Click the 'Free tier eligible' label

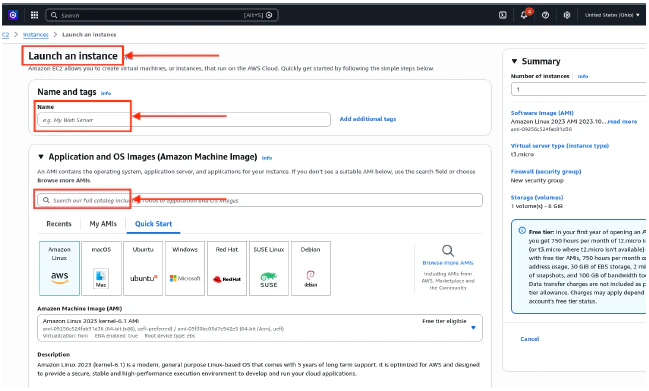[x=444, y=321]
